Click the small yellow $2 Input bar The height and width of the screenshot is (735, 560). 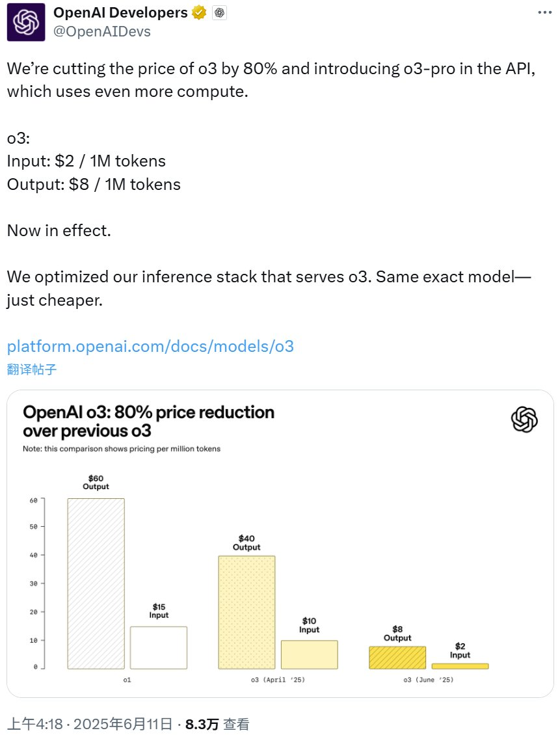(x=460, y=666)
